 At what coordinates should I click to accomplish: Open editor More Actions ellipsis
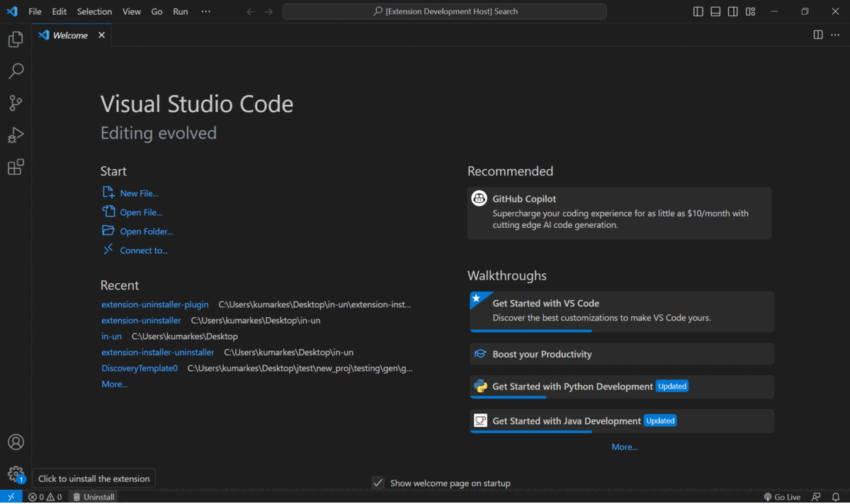tap(837, 35)
